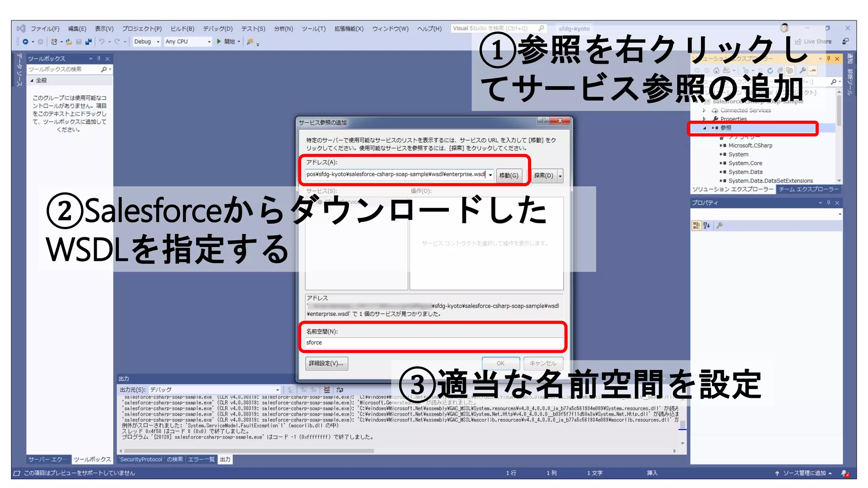Viewport: 868px width, 488px height.
Task: Click the open file folder icon
Action: (x=69, y=42)
